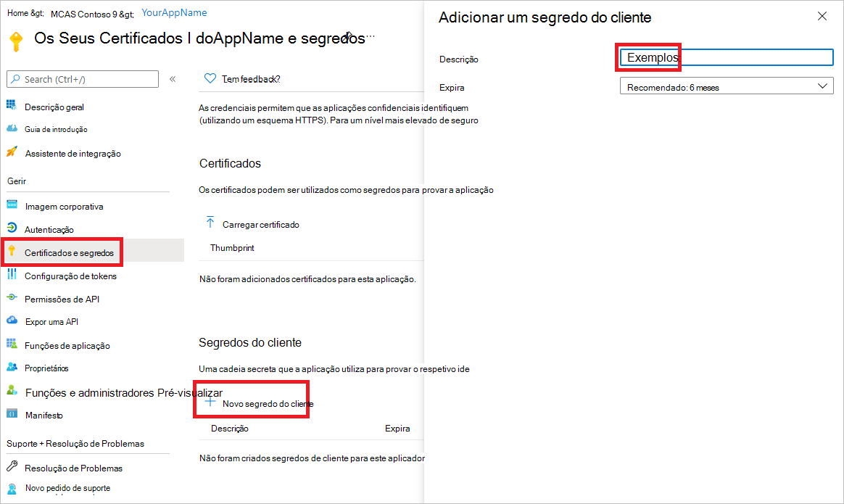Viewport: 844px width, 504px height.
Task: Close the Adicionar um segredo panel
Action: pos(822,17)
